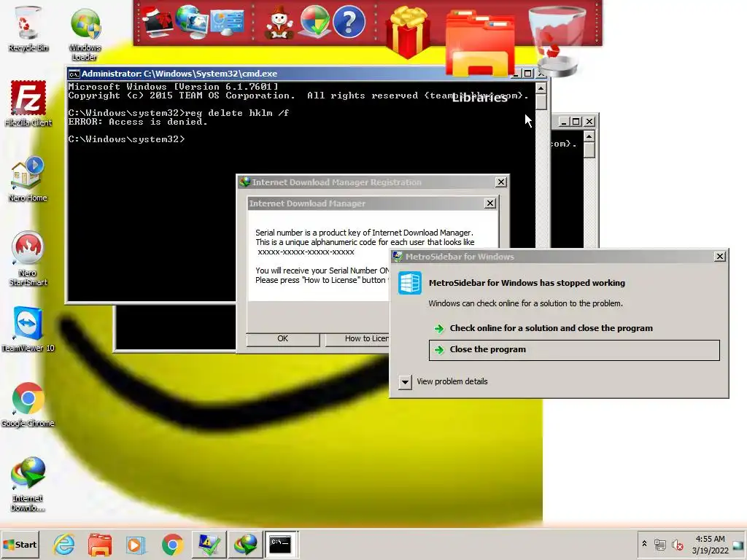Close the inner Internet Download Manager message box
The height and width of the screenshot is (560, 747).
click(x=489, y=203)
